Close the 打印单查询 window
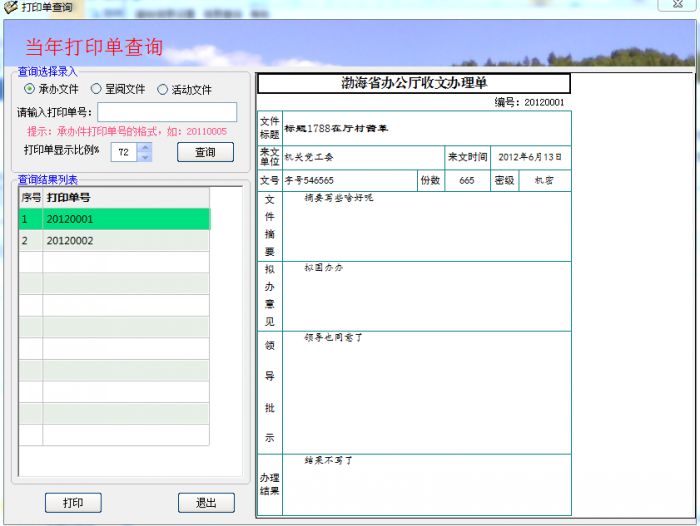The image size is (700, 526). tap(678, 4)
